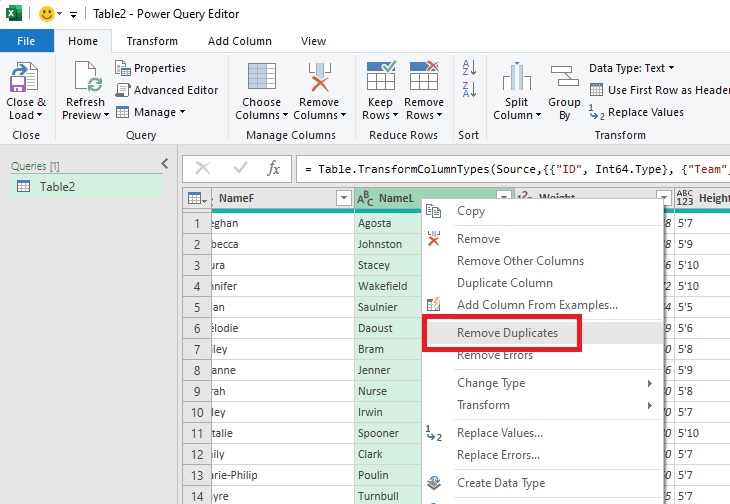Choose Remove Duplicates
Screen dimensions: 730x504
(543, 333)
